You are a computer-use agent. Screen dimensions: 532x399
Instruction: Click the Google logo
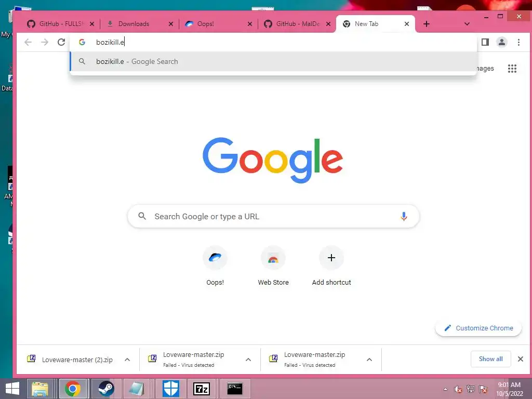(x=273, y=160)
